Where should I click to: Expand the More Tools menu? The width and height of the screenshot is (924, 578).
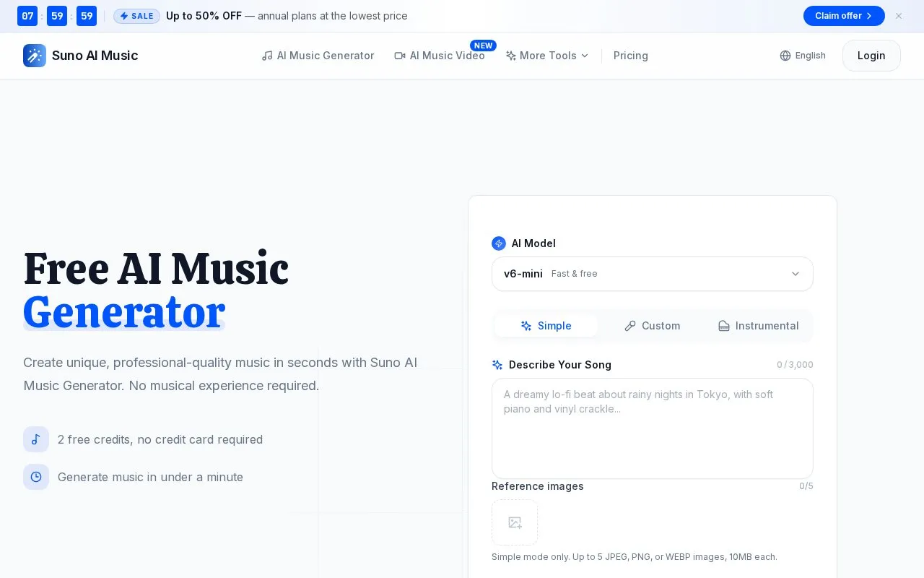pyautogui.click(x=547, y=56)
